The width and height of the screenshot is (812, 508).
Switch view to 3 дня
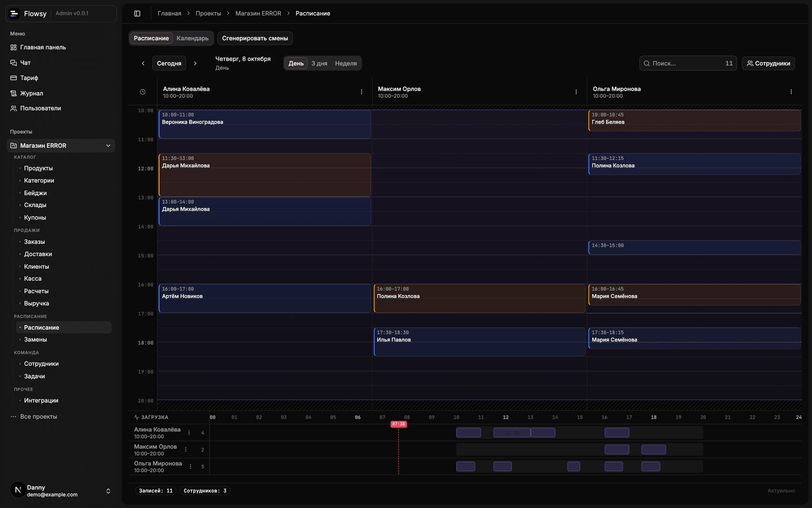319,63
